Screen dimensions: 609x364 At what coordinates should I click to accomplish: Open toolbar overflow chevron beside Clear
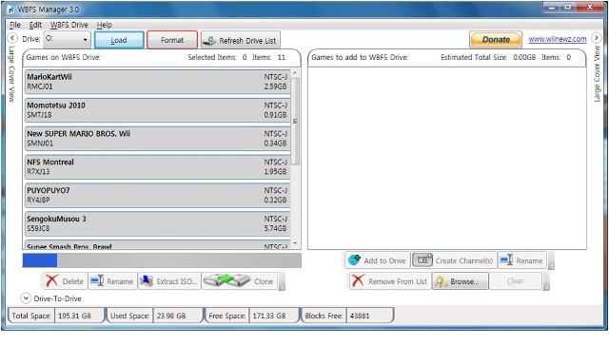pyautogui.click(x=546, y=282)
